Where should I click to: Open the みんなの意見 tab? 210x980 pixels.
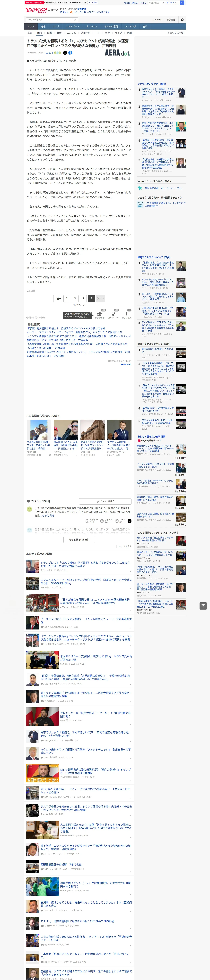[111, 26]
